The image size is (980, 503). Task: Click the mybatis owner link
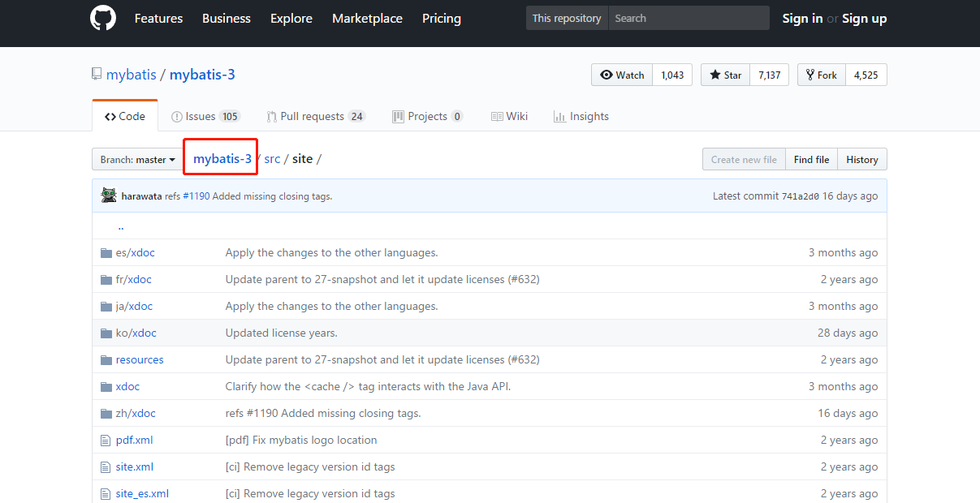coord(132,75)
